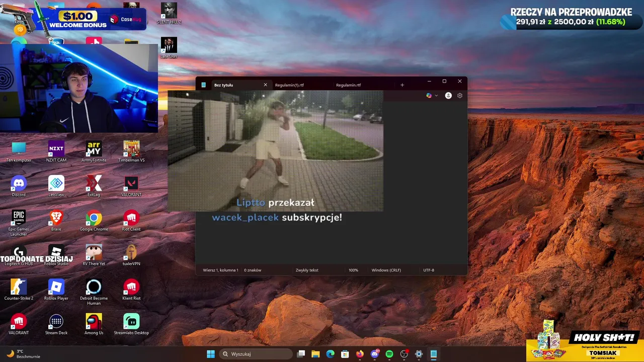Select the Ten komputer desktop icon

tap(19, 151)
